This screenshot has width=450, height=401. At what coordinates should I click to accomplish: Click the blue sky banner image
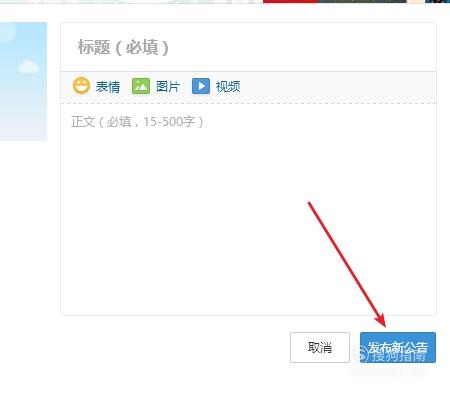[x=23, y=81]
